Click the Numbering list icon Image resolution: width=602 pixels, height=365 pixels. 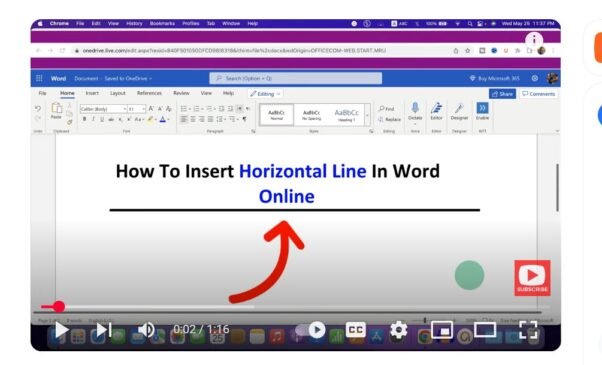coord(196,109)
